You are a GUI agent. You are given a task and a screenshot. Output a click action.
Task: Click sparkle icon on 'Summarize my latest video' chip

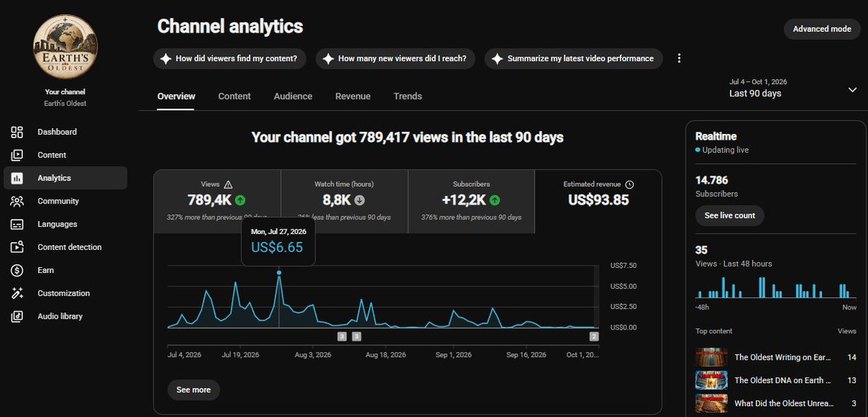tap(498, 59)
